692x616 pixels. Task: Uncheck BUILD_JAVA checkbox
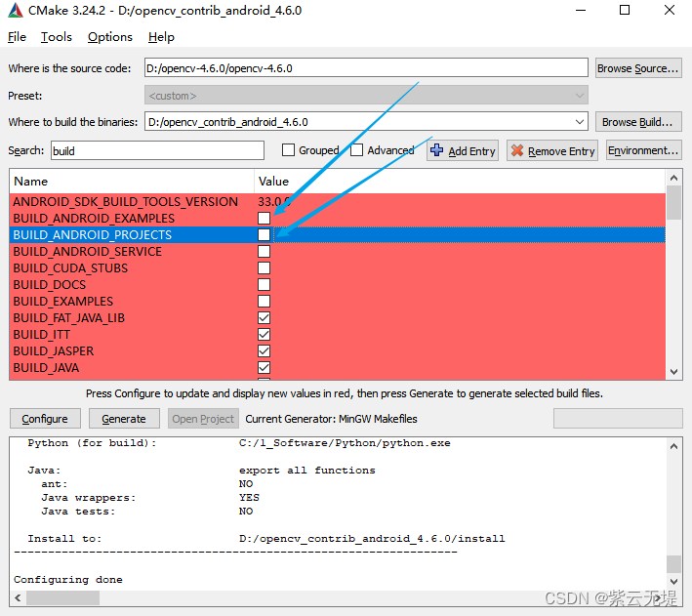pyautogui.click(x=264, y=367)
